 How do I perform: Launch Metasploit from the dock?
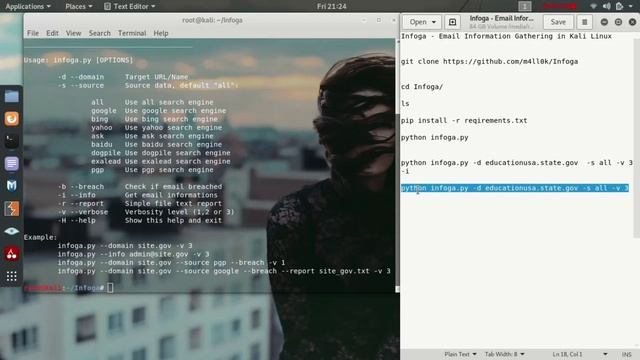[x=11, y=186]
